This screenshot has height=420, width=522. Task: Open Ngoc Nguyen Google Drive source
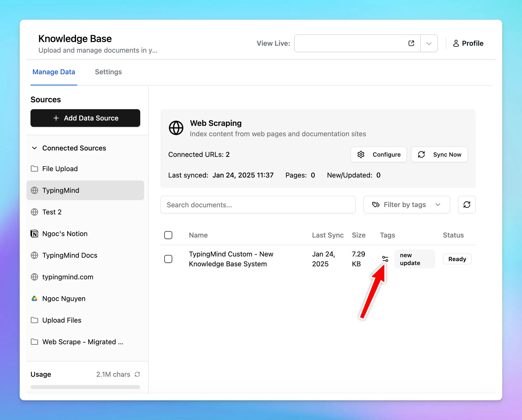coord(85,299)
